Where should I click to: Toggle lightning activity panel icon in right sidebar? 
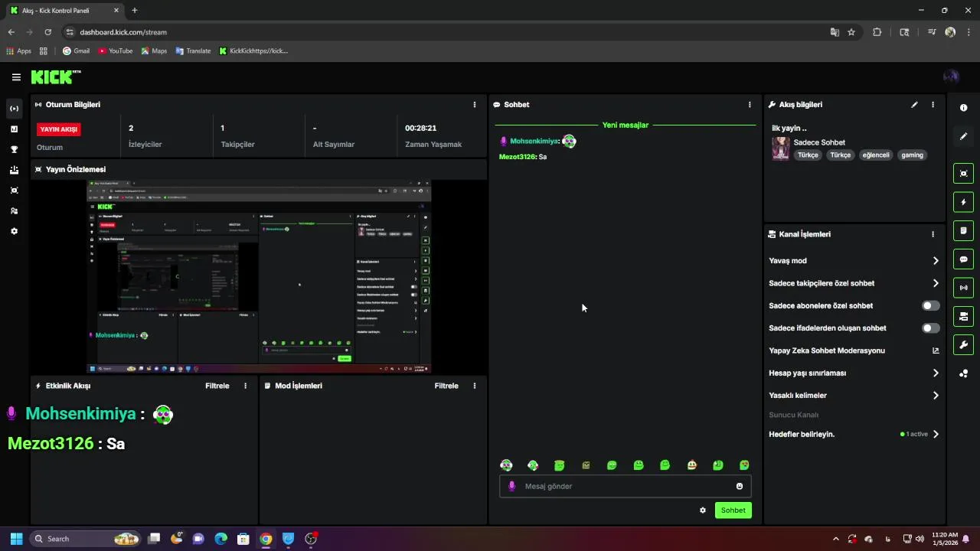[963, 202]
